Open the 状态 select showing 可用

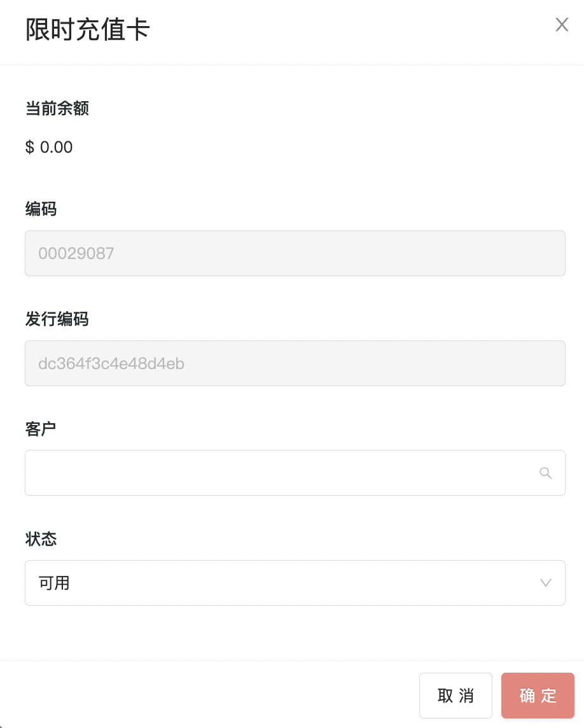295,583
